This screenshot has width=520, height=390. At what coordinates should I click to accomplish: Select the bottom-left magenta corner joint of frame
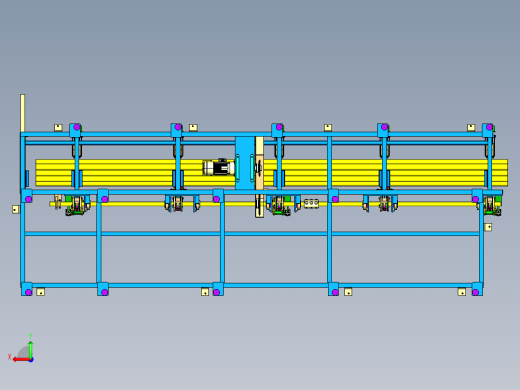point(28,292)
